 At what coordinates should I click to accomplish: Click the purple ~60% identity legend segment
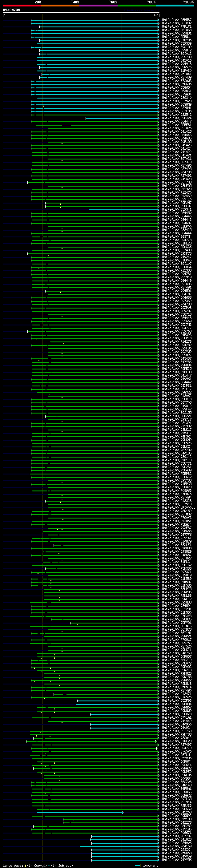tap(98, 6)
